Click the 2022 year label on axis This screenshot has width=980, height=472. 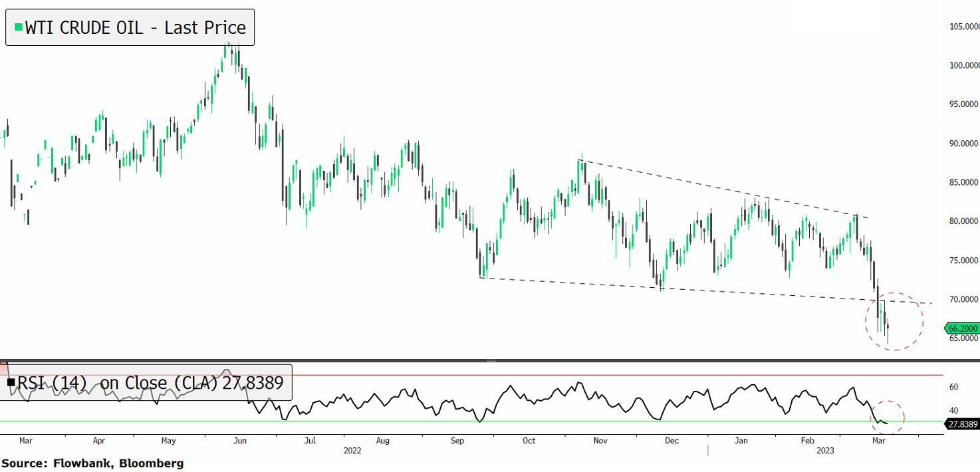tap(352, 450)
